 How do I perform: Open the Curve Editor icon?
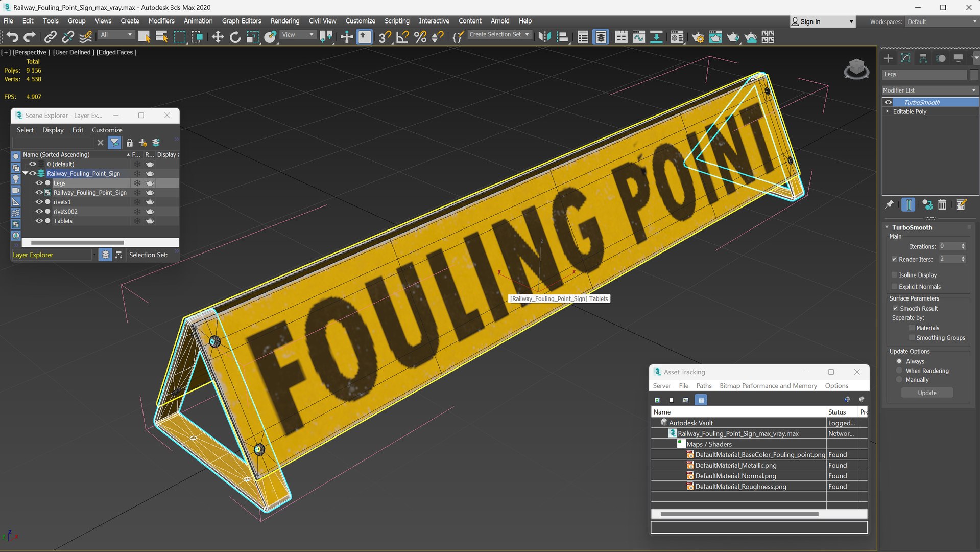[638, 36]
